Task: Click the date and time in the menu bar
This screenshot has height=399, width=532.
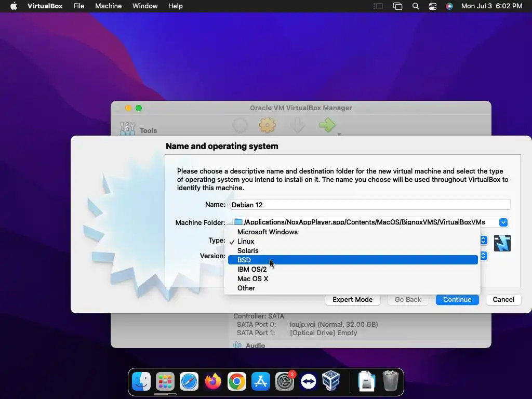Action: 491,6
